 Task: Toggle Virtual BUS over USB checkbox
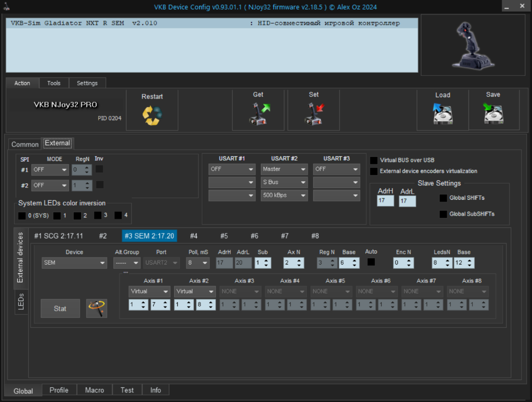tap(373, 160)
